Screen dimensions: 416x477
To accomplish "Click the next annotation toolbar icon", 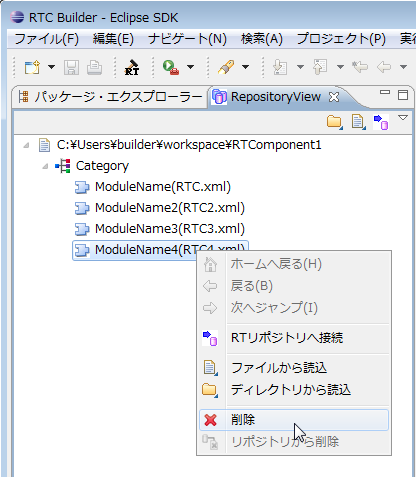I will (280, 67).
